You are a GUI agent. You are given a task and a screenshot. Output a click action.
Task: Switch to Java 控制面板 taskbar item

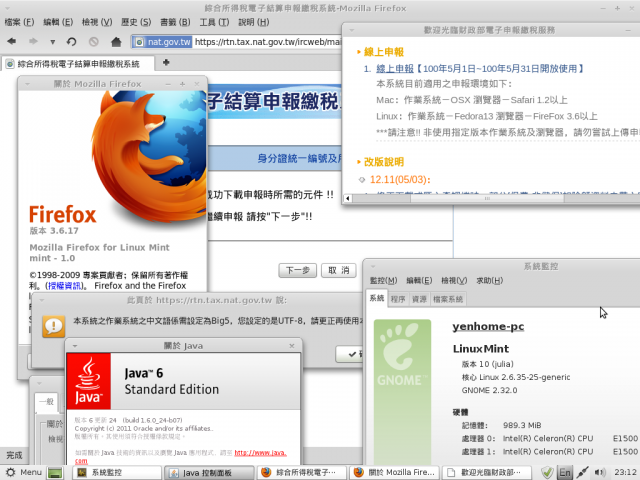(209, 473)
